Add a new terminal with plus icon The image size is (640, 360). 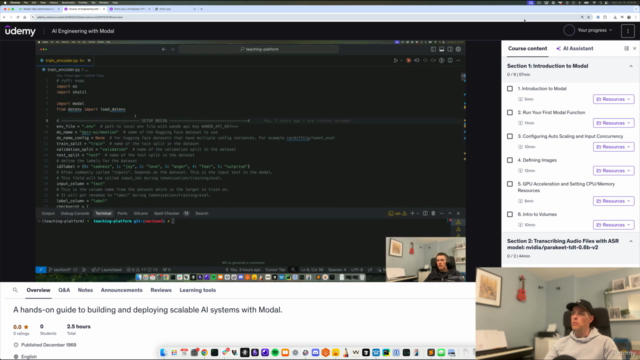pos(412,213)
